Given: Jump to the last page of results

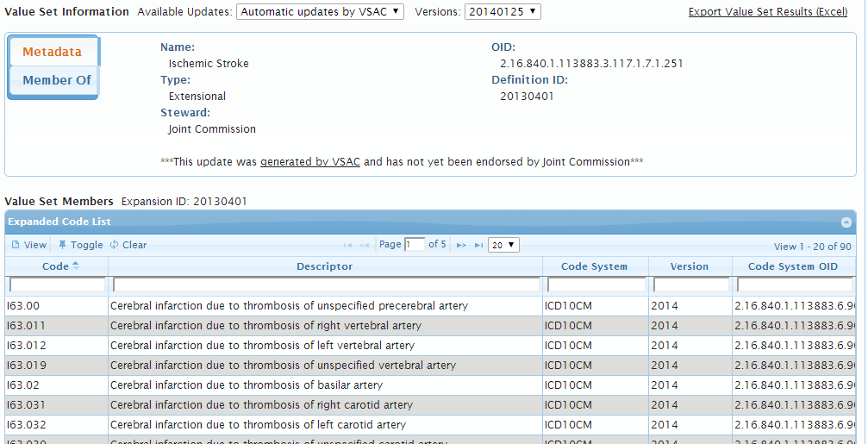Looking at the screenshot, I should (x=478, y=245).
